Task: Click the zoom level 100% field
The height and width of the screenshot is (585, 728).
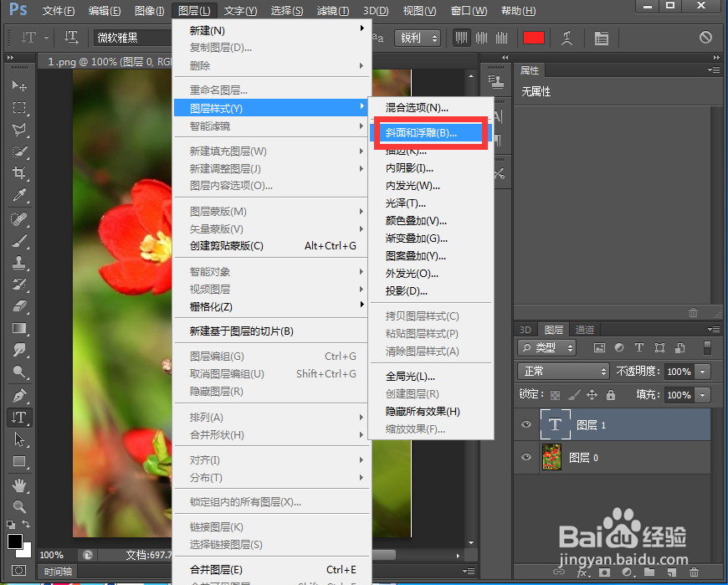Action: pos(56,555)
